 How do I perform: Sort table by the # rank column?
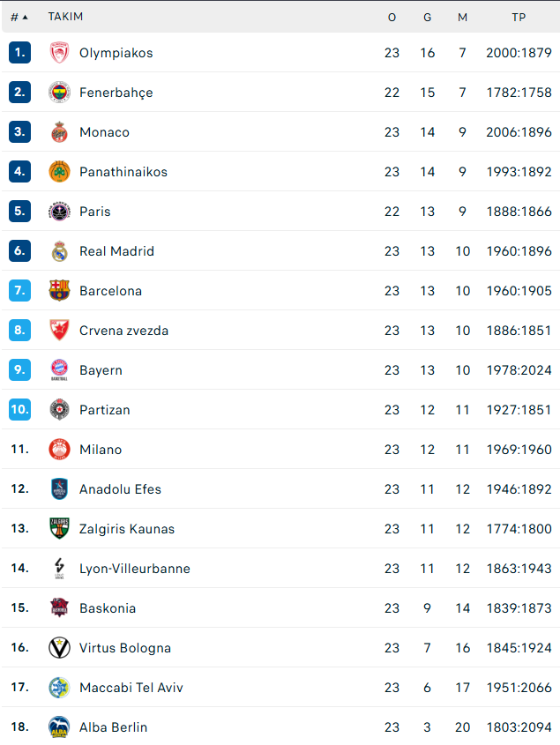(19, 18)
